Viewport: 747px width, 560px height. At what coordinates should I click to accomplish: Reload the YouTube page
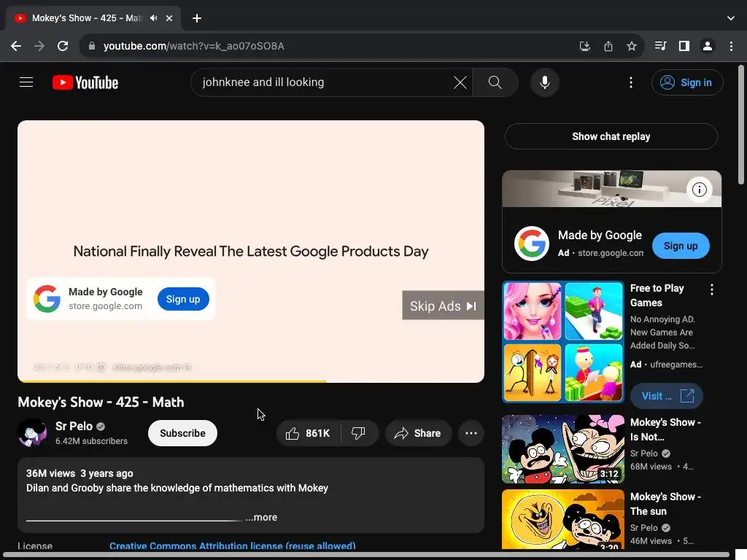63,46
